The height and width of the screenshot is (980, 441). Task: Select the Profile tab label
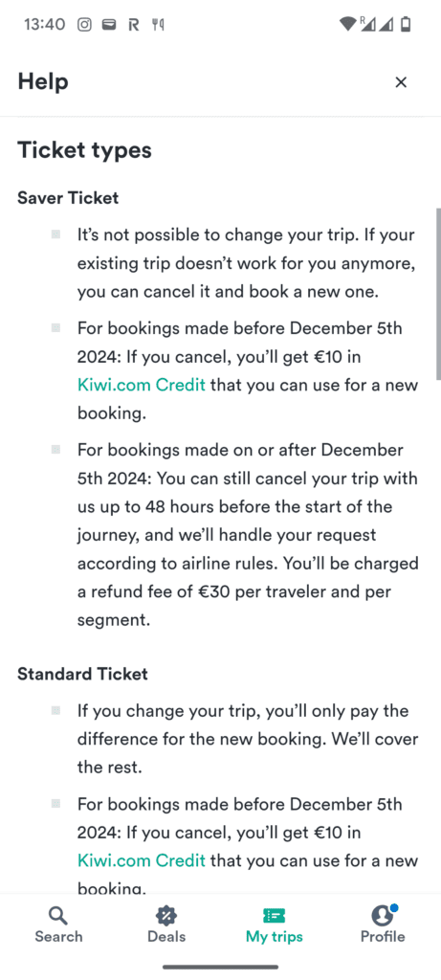tap(383, 936)
